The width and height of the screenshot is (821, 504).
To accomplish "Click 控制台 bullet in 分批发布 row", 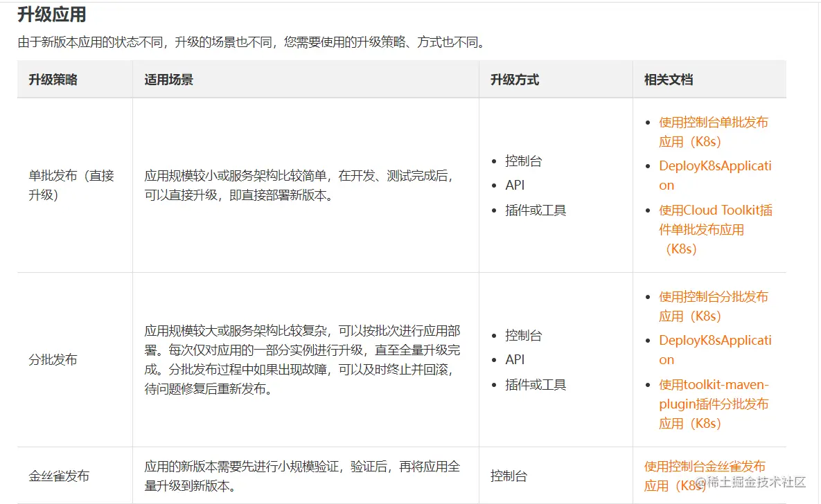I will (523, 335).
